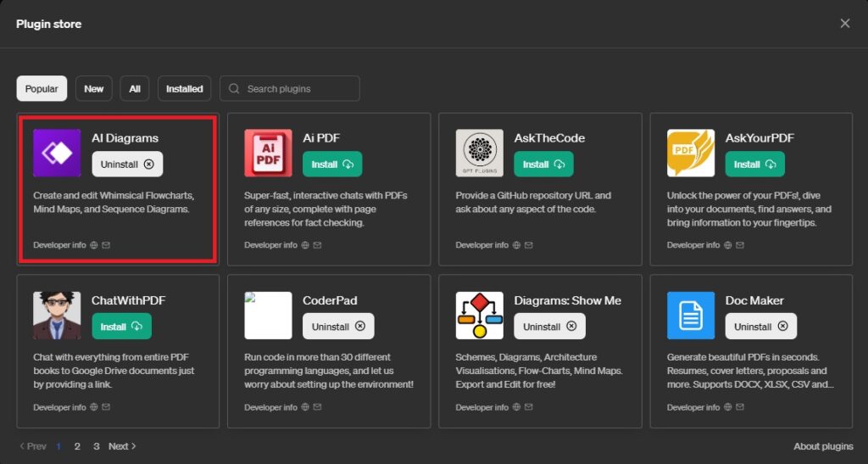This screenshot has height=464, width=868.
Task: Go to page 2 of plugins
Action: point(77,446)
